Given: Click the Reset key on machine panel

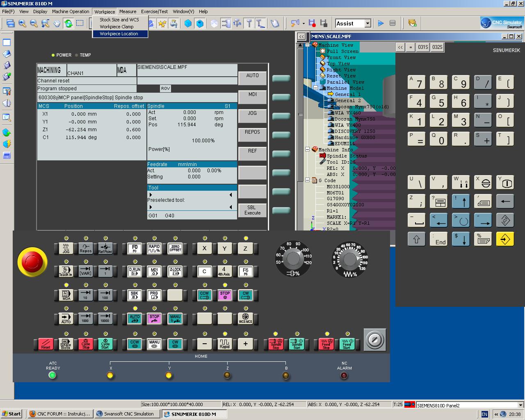Looking at the screenshot, I should click(x=46, y=344).
